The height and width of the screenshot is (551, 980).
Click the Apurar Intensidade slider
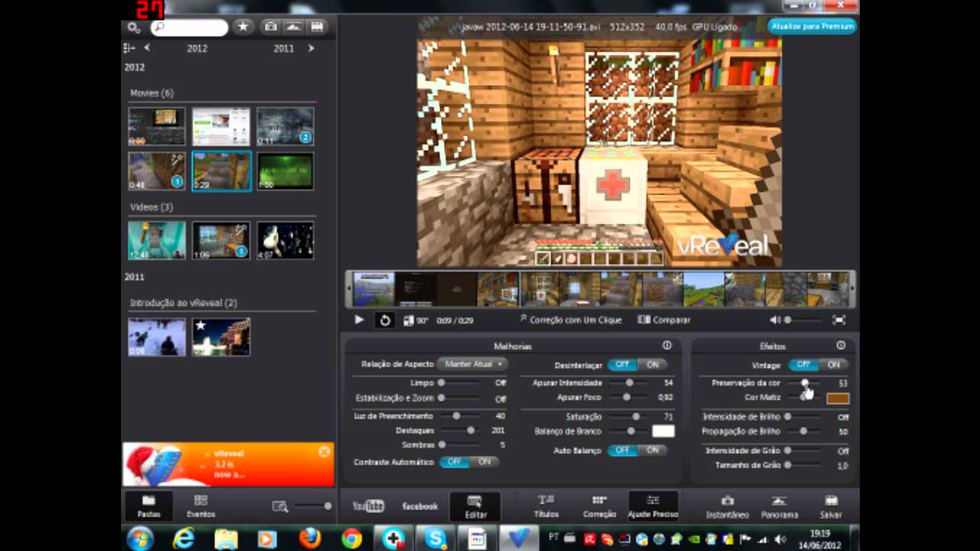(629, 383)
